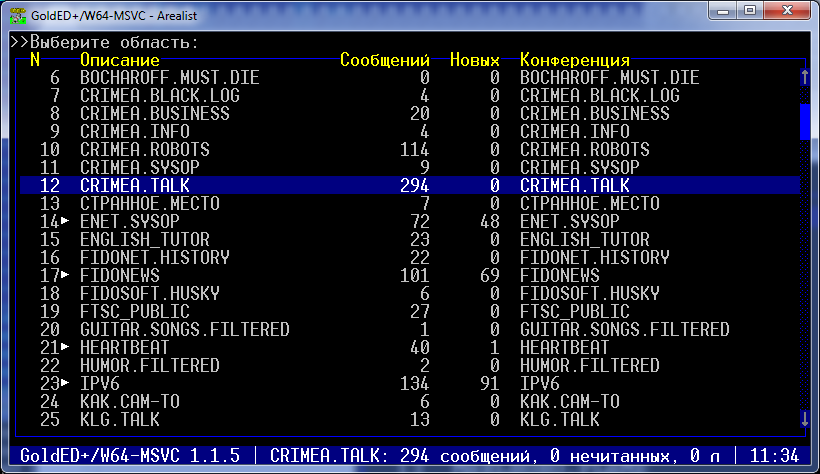Click new count 48 in ENET.SYSOP row
The width and height of the screenshot is (820, 474).
tap(490, 221)
